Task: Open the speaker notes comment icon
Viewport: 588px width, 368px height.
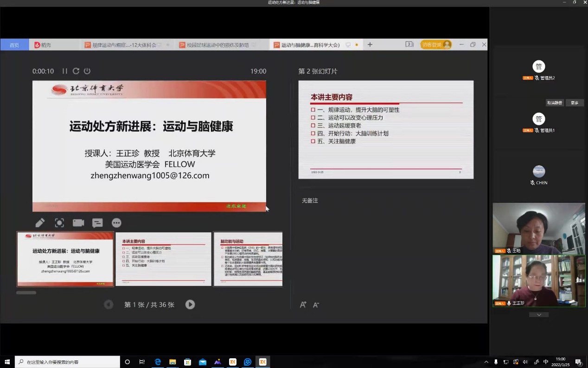Action: [97, 223]
